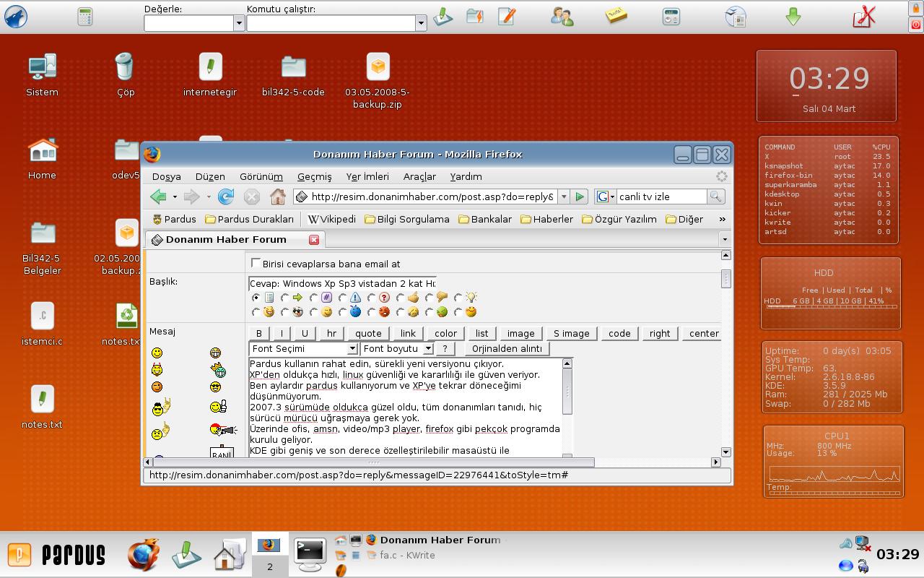Open the Geçmiş menu
Viewport: 924px width, 578px height.
click(314, 176)
